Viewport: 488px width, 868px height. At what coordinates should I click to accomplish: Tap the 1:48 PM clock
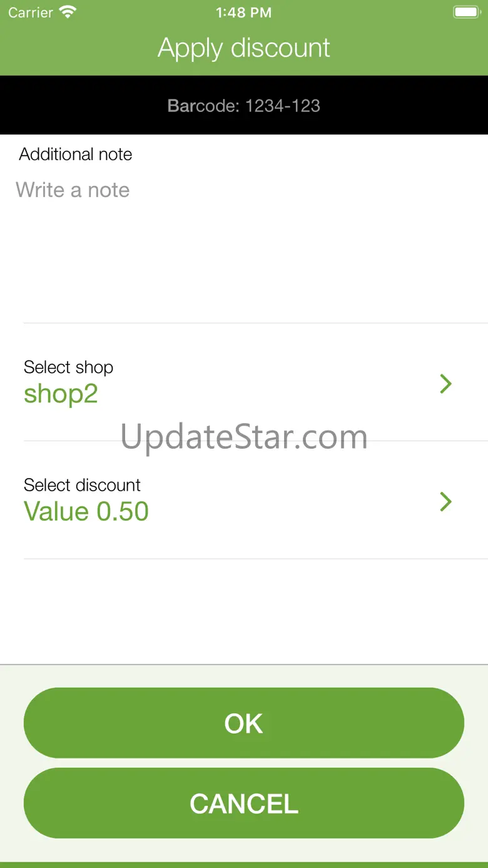[x=244, y=13]
